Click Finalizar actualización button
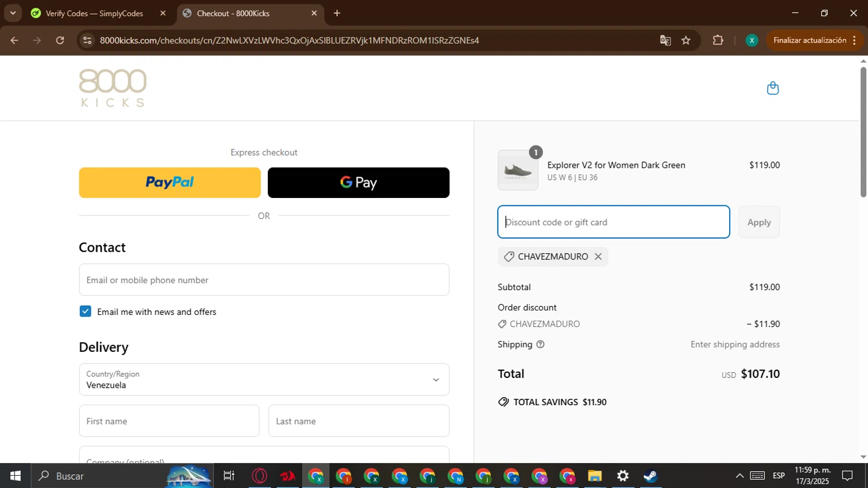Viewport: 868px width, 488px height. coord(810,41)
